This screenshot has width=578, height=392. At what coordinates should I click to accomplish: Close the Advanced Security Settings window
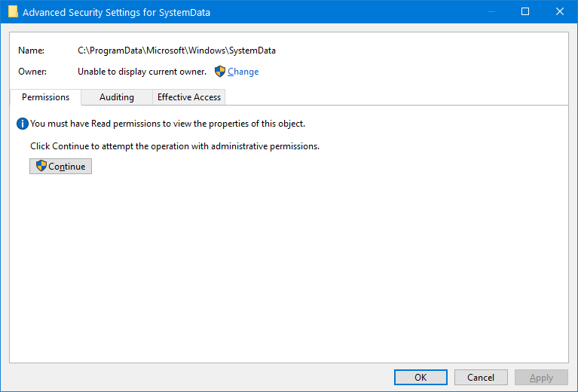click(x=560, y=11)
